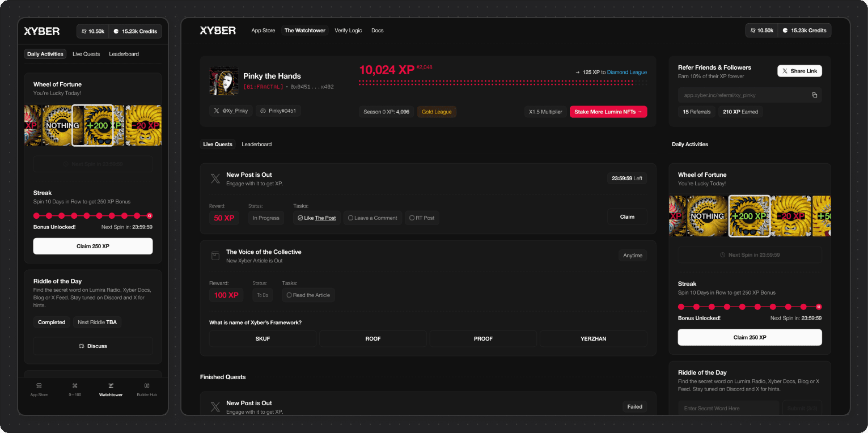Image resolution: width=868 pixels, height=433 pixels.
Task: Check the Leave a Comment task
Action: point(350,218)
